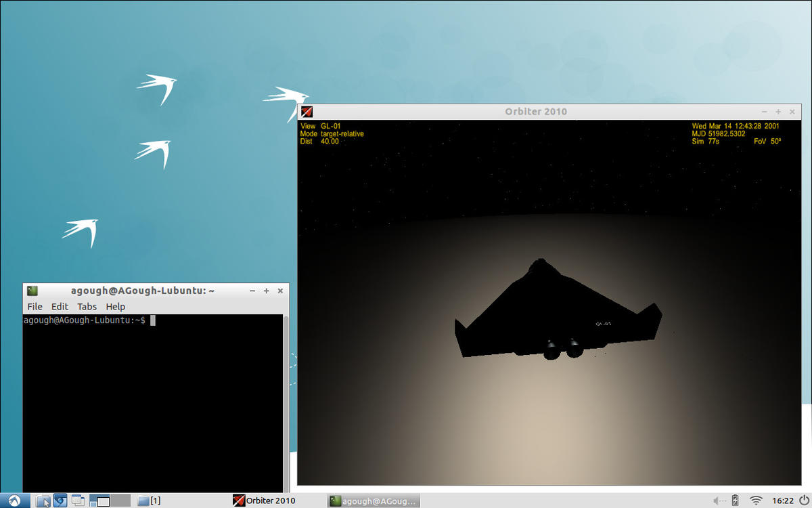This screenshot has width=812, height=508.
Task: Minimize the terminal window
Action: click(252, 291)
